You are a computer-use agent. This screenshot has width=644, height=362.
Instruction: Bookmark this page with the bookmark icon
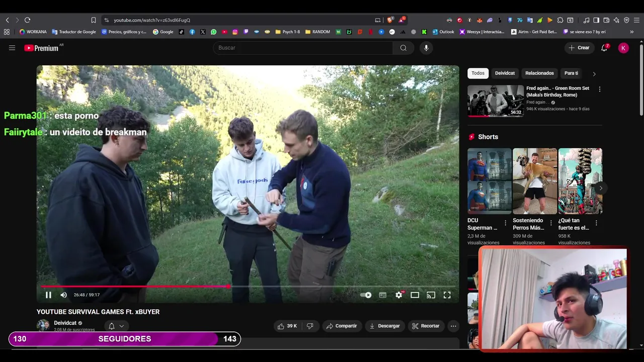click(93, 20)
